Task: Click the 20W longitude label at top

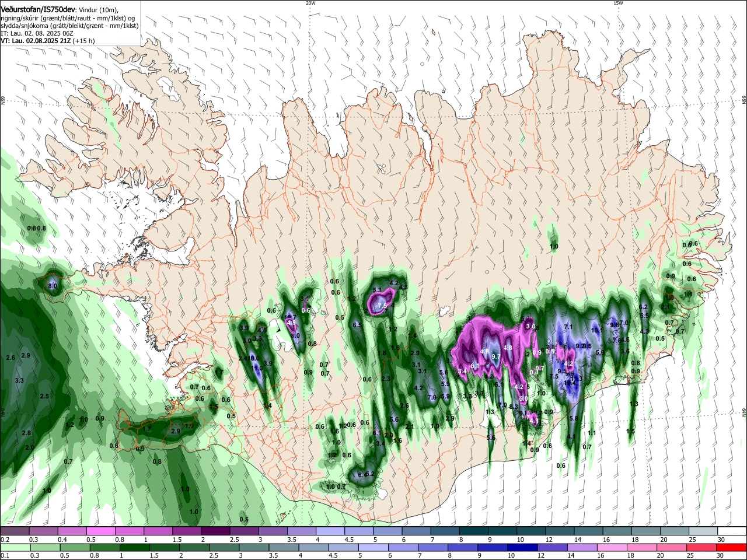Action: (x=310, y=3)
